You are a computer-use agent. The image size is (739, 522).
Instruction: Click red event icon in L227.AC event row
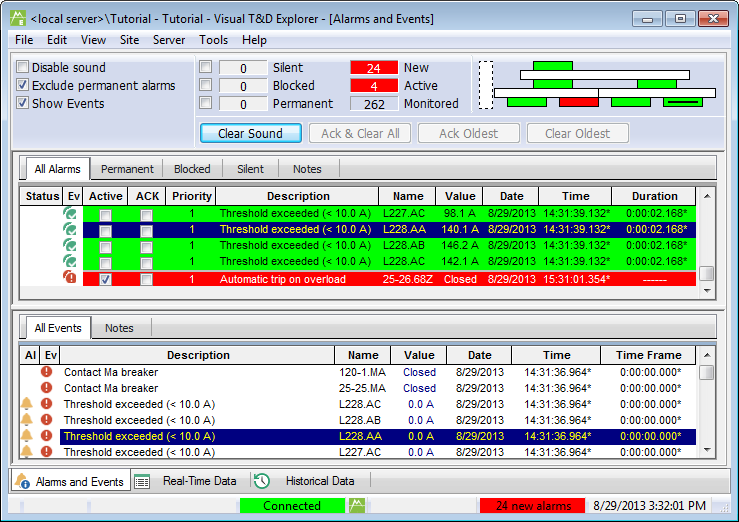point(46,451)
